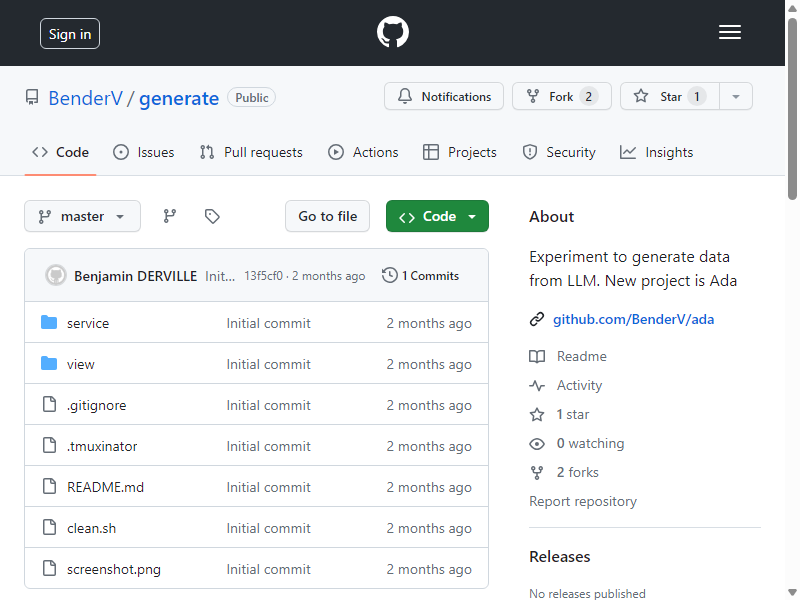The image size is (800, 600).
Task: Click the .gitignore file icon
Action: click(x=49, y=405)
